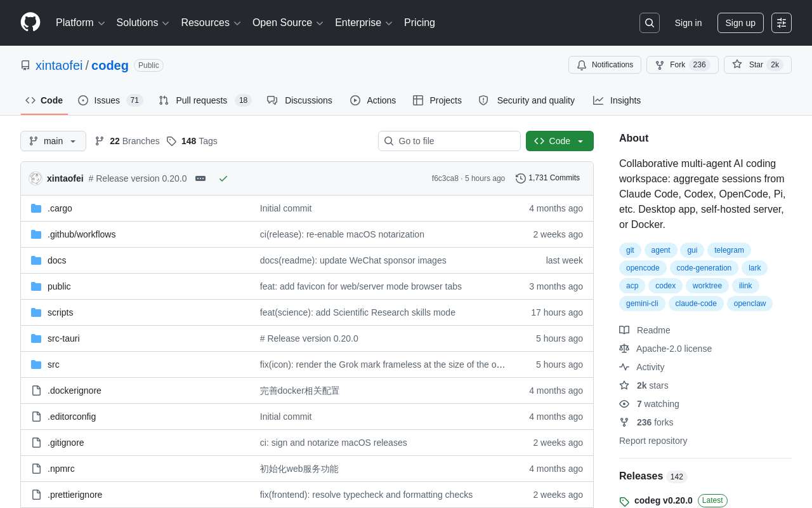Open the GitHub homepage logo
The image size is (812, 508).
pyautogui.click(x=30, y=22)
